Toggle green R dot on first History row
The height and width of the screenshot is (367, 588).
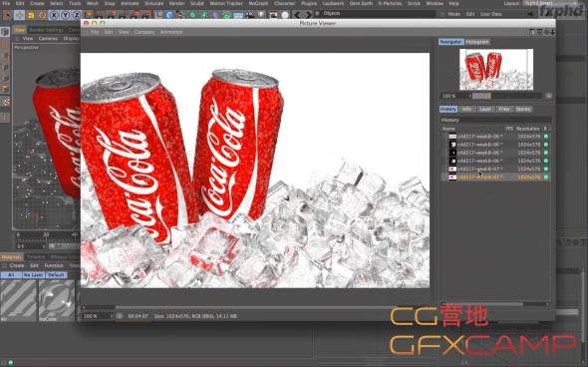coord(546,137)
